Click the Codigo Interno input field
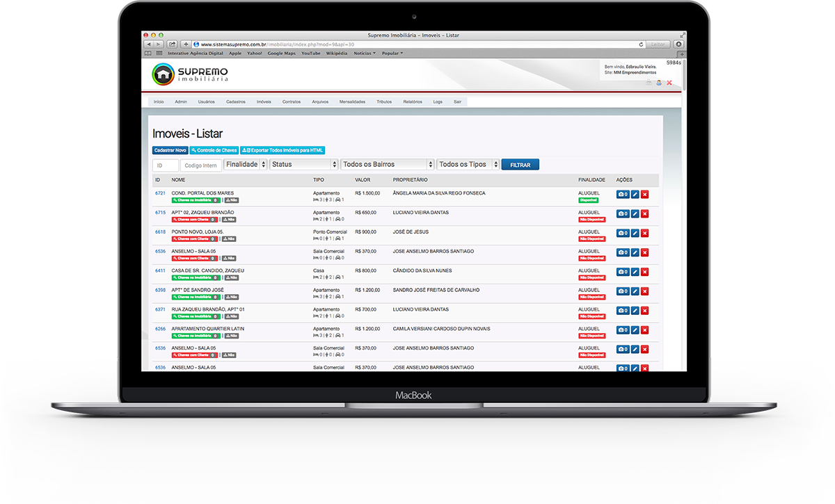Screen dimensions: 835x504 (x=201, y=165)
